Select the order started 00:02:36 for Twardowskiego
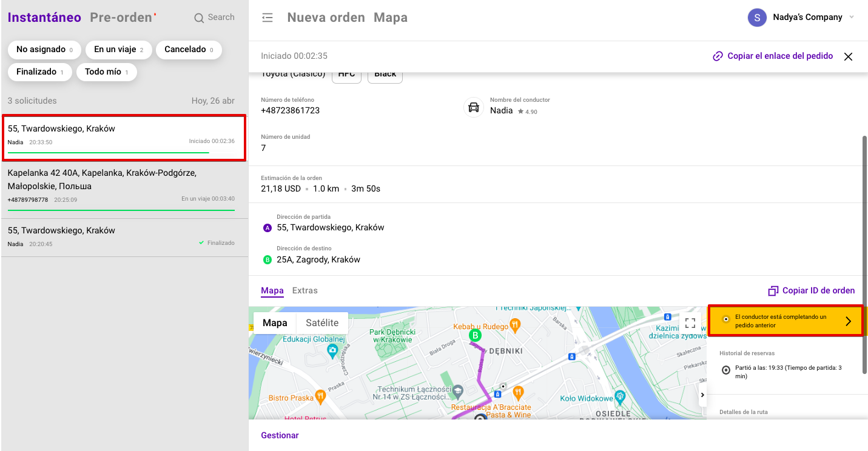Image resolution: width=868 pixels, height=451 pixels. tap(124, 138)
